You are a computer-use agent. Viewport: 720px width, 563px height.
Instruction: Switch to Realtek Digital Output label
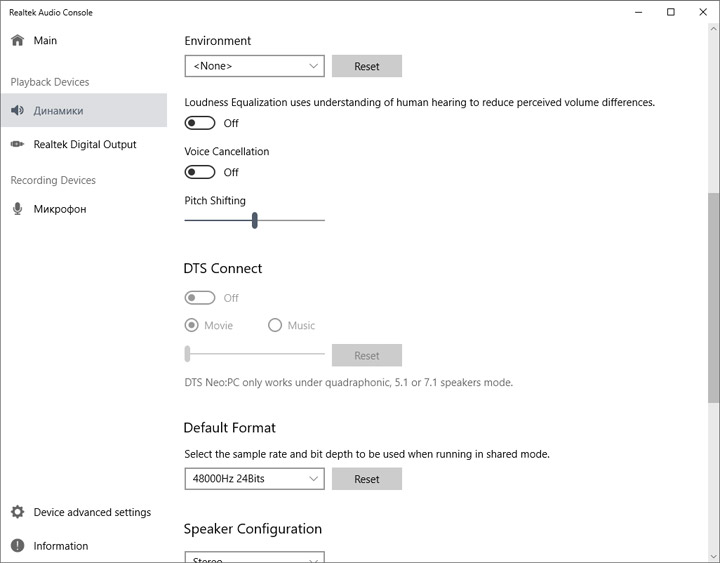[85, 144]
